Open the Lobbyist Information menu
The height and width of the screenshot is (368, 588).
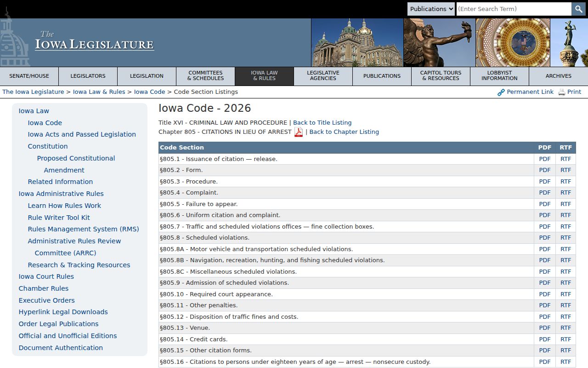pos(500,76)
